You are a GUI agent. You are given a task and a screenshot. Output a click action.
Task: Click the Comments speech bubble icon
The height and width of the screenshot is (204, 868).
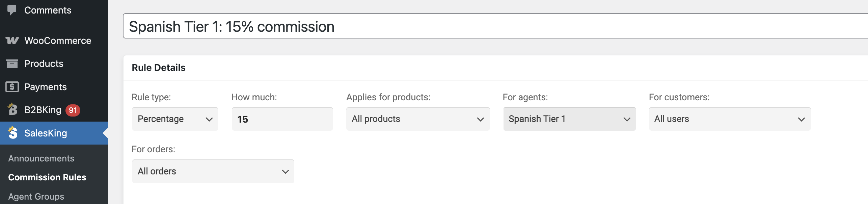12,10
